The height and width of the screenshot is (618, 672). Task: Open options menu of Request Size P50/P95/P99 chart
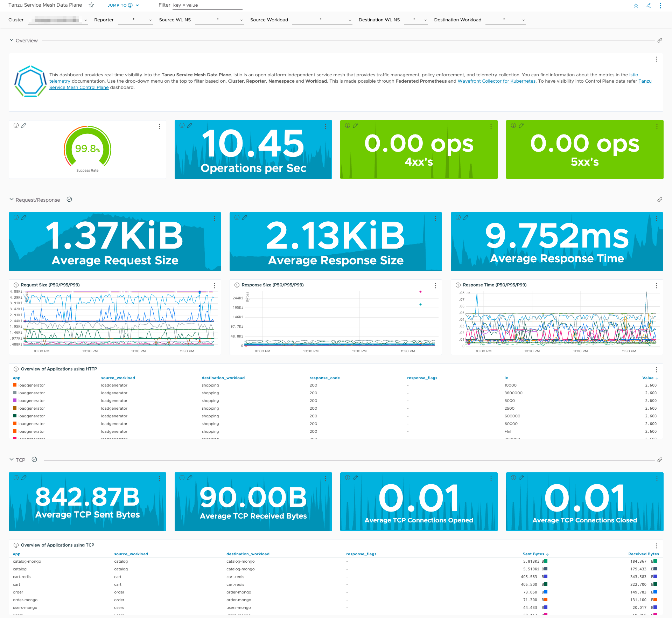215,286
